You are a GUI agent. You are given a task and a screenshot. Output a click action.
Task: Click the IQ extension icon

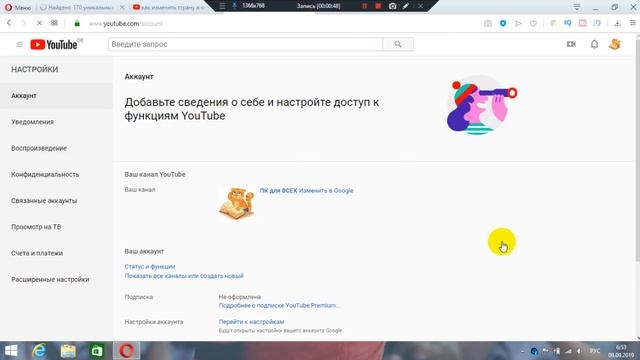[568, 23]
